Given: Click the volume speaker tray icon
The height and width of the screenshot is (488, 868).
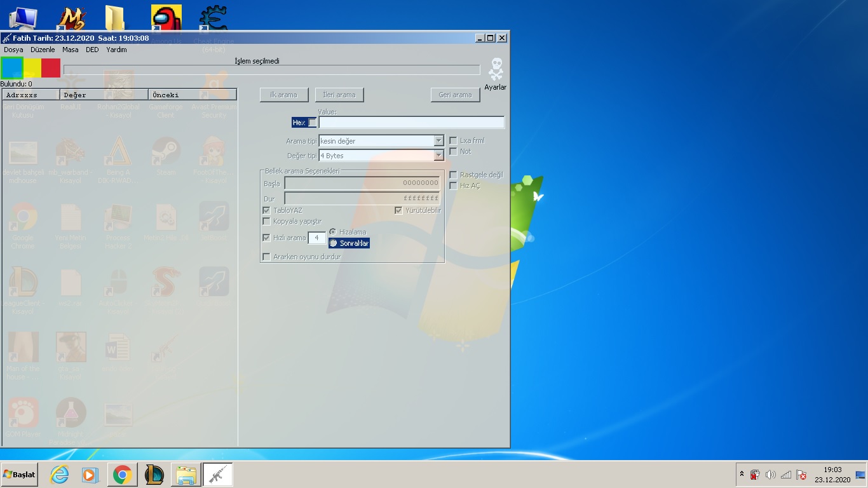Looking at the screenshot, I should coord(771,475).
